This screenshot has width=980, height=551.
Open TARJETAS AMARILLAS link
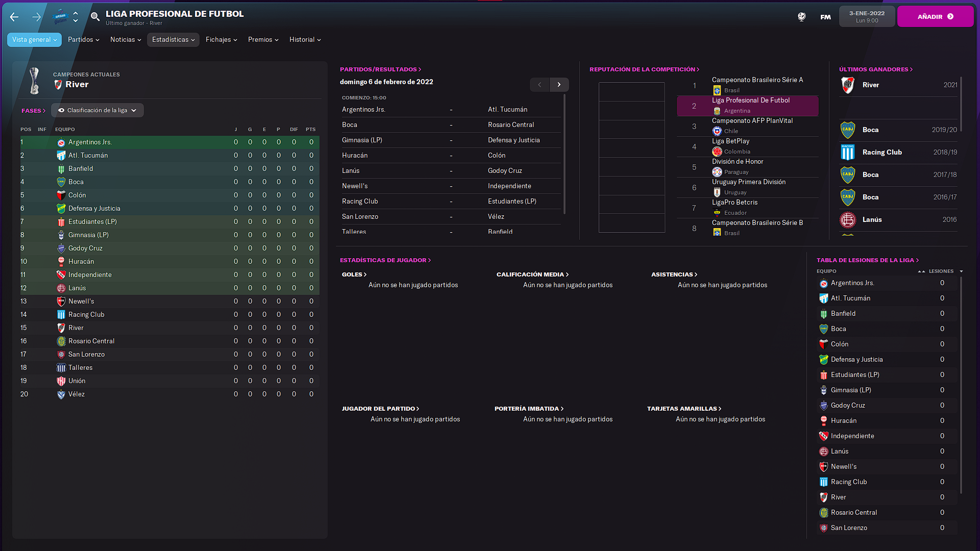pos(684,409)
